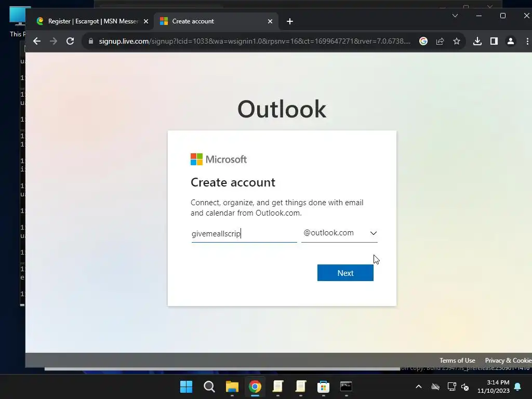Viewport: 532px width, 399px height.
Task: Share this page via share icon
Action: [440, 41]
